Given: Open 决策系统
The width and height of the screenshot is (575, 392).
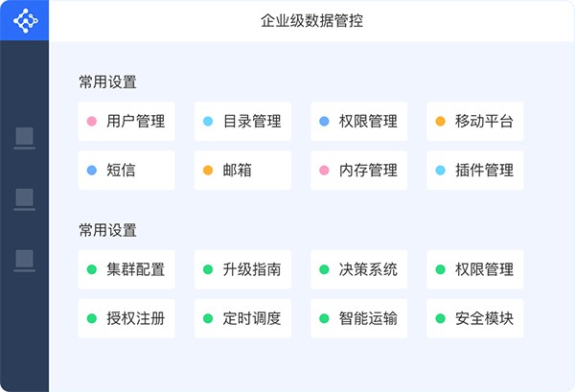Looking at the screenshot, I should coord(358,269).
